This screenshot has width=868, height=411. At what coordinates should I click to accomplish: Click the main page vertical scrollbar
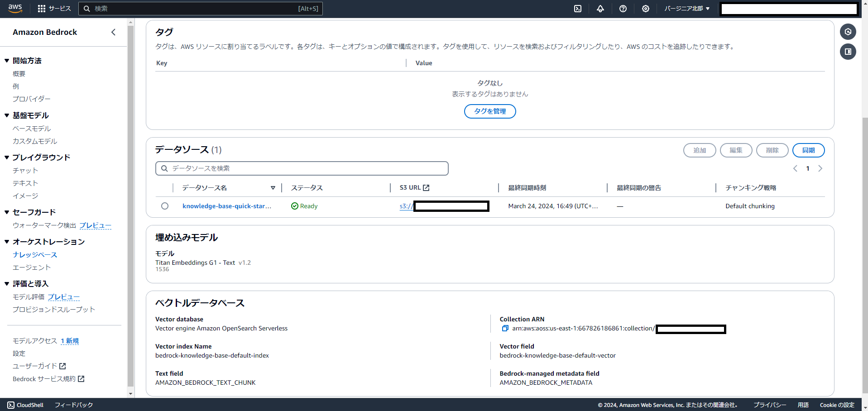click(x=865, y=256)
